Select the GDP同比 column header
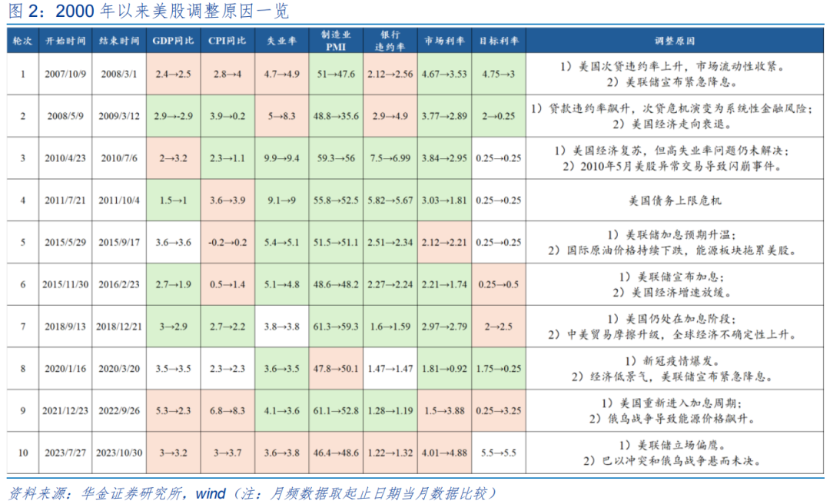The image size is (830, 504). (173, 41)
